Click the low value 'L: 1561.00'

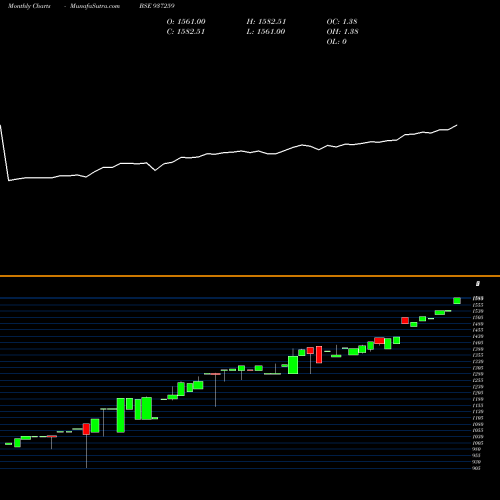[x=266, y=32]
